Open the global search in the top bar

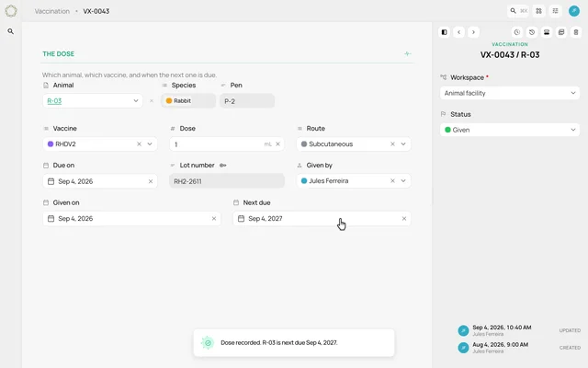[518, 11]
